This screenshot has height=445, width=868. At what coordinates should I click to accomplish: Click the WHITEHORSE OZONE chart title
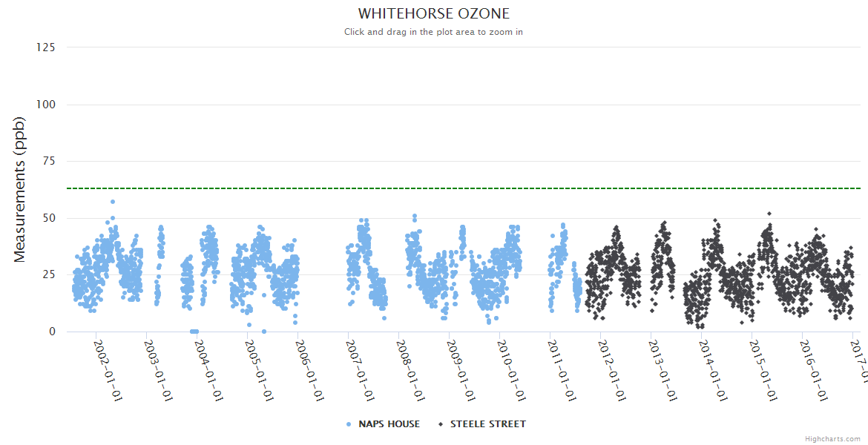pos(434,14)
